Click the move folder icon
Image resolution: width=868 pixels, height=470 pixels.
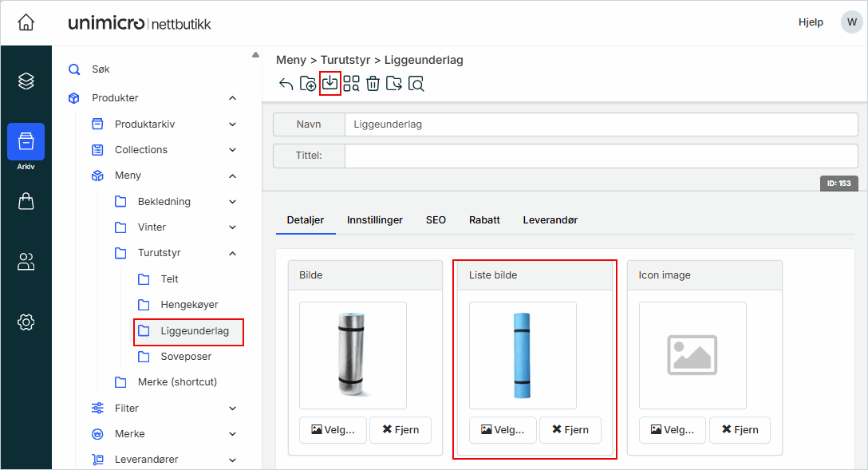[394, 84]
